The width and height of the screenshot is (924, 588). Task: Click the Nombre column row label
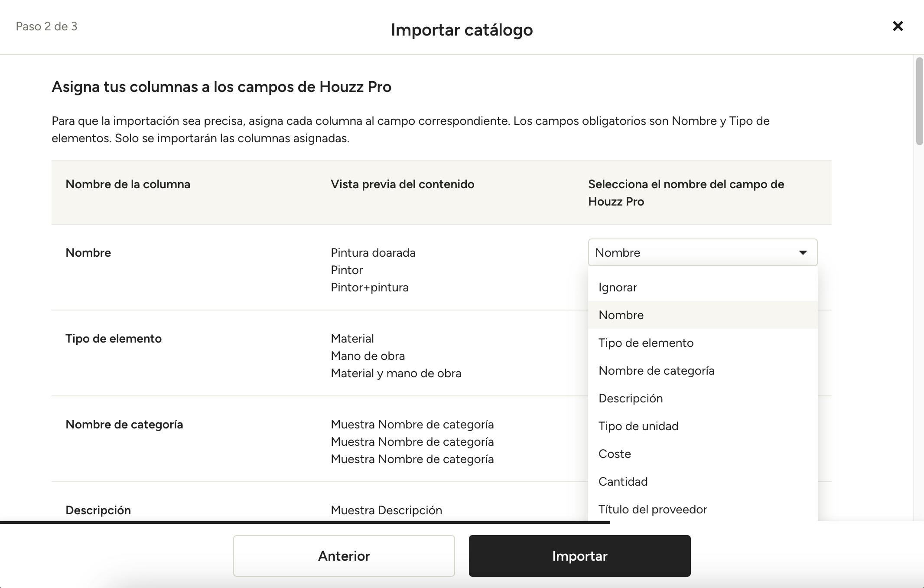[x=88, y=253]
